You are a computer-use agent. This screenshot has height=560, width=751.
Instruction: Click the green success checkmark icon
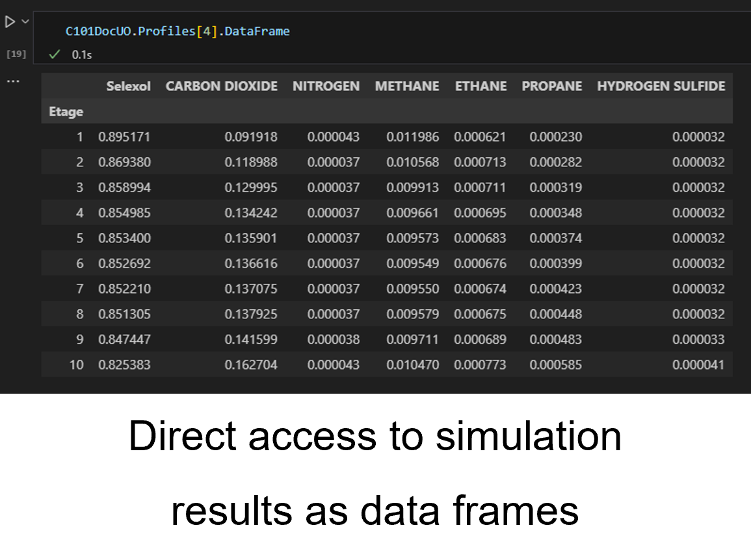click(x=55, y=55)
